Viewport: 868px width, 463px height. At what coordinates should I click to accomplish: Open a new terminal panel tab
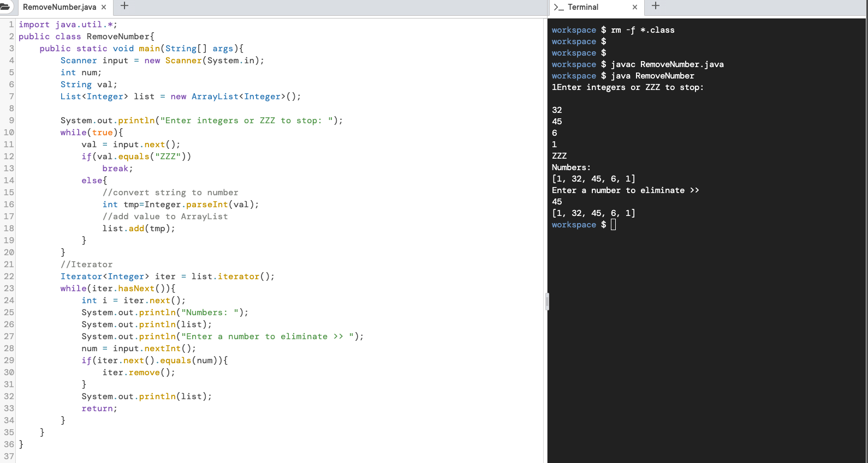point(656,6)
